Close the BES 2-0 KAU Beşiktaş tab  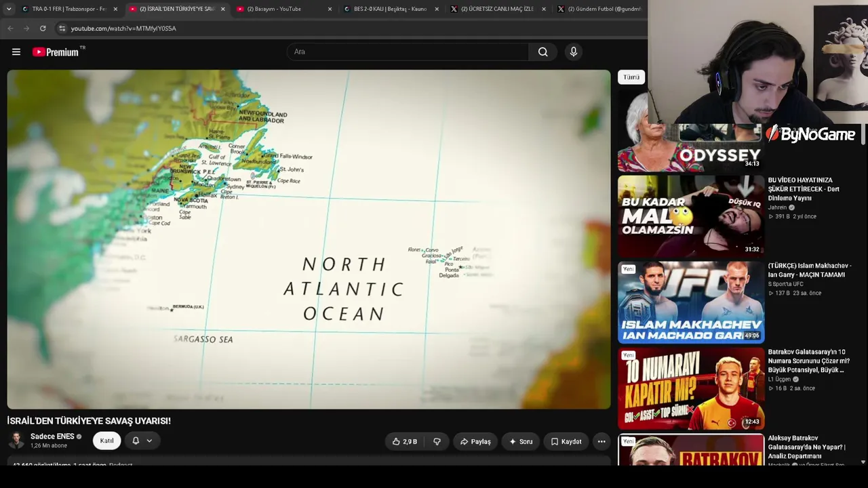[x=437, y=9]
